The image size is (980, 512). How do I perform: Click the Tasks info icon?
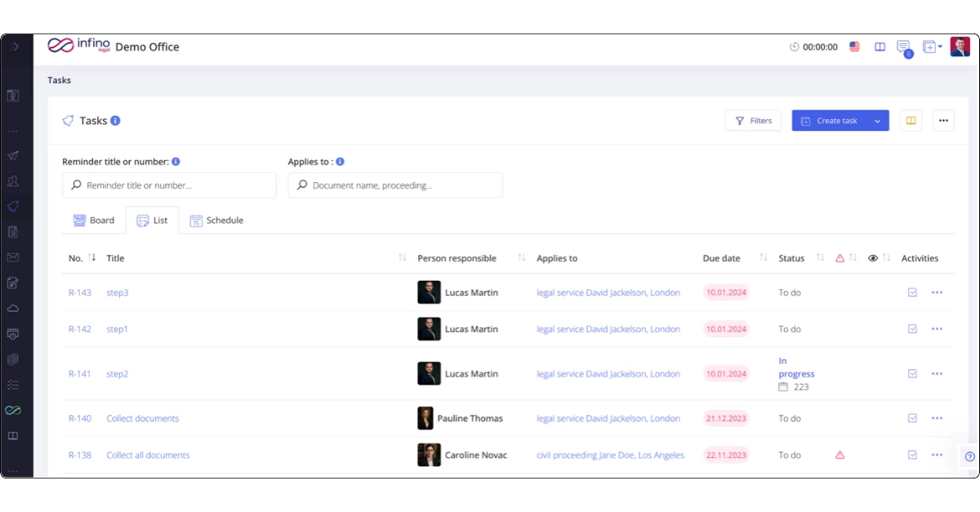click(x=115, y=121)
